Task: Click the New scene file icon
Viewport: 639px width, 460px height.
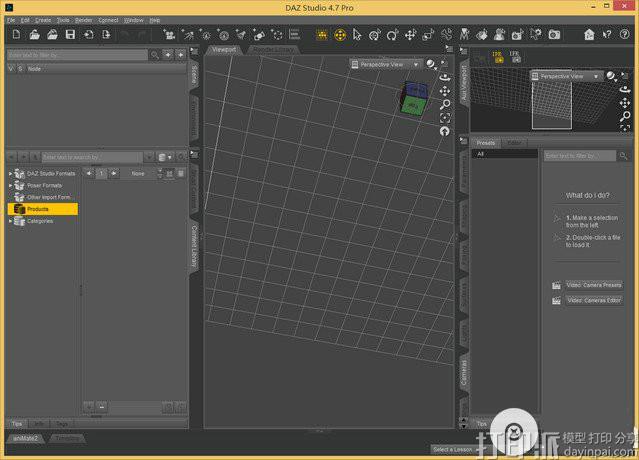Action: pyautogui.click(x=16, y=35)
